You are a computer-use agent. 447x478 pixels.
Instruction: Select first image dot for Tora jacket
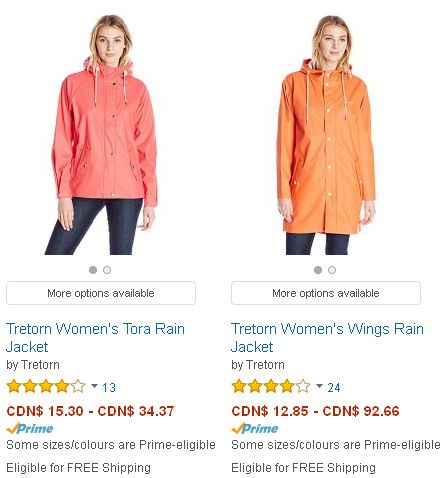click(x=93, y=270)
